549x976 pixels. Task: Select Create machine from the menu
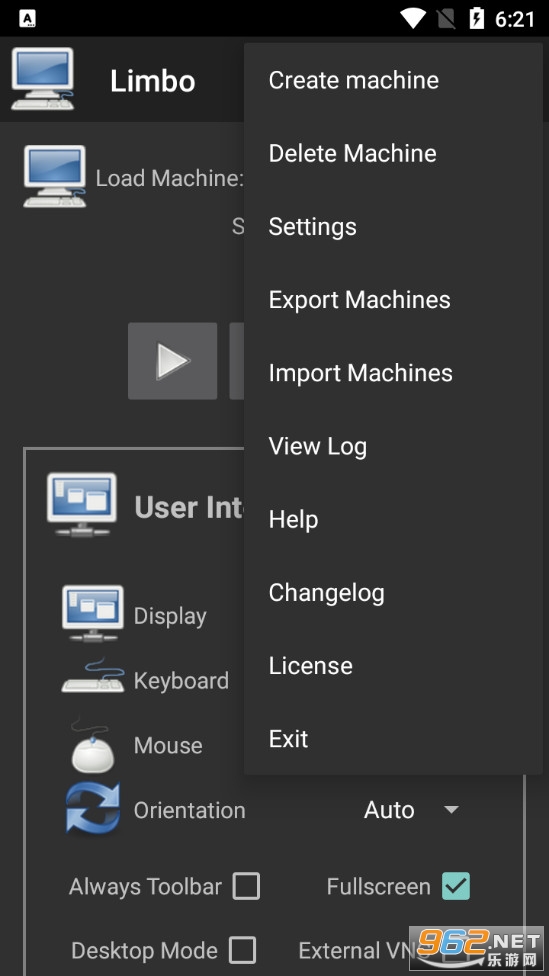(x=393, y=80)
